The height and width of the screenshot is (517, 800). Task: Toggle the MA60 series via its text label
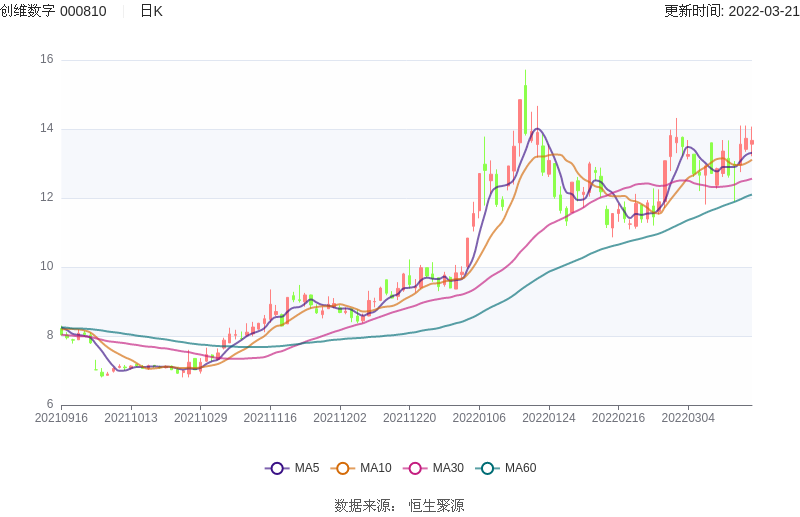tap(520, 468)
